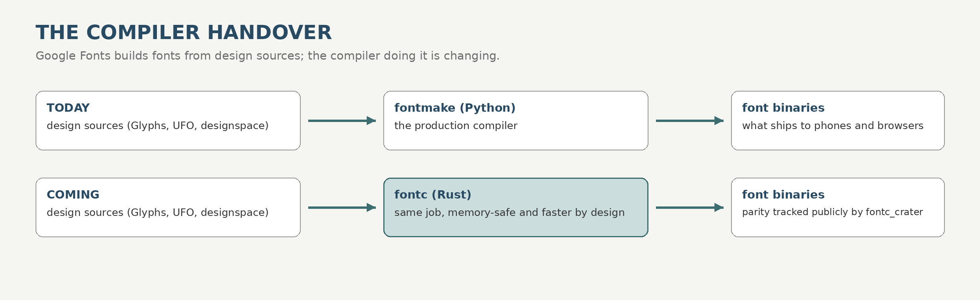Select "same job, memory-safe and faster by design"

(x=509, y=212)
